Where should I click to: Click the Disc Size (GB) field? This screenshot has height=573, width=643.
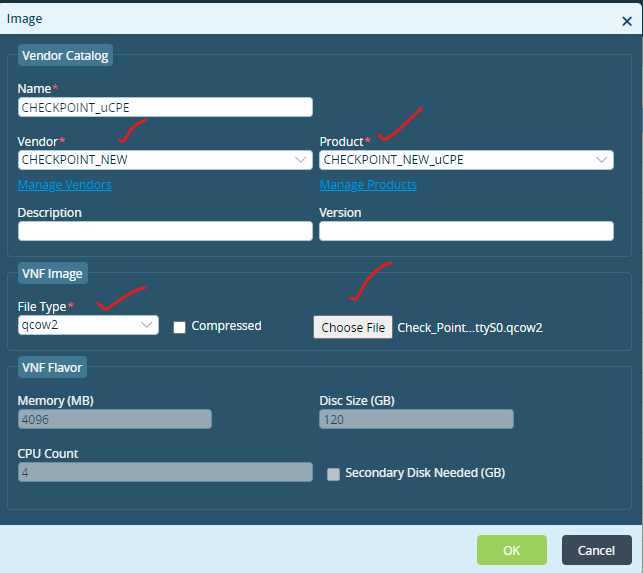point(416,419)
